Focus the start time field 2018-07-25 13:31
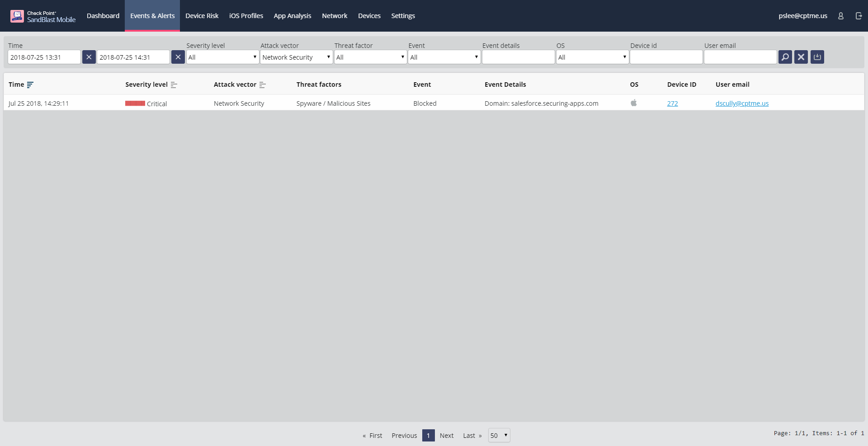 click(x=44, y=57)
